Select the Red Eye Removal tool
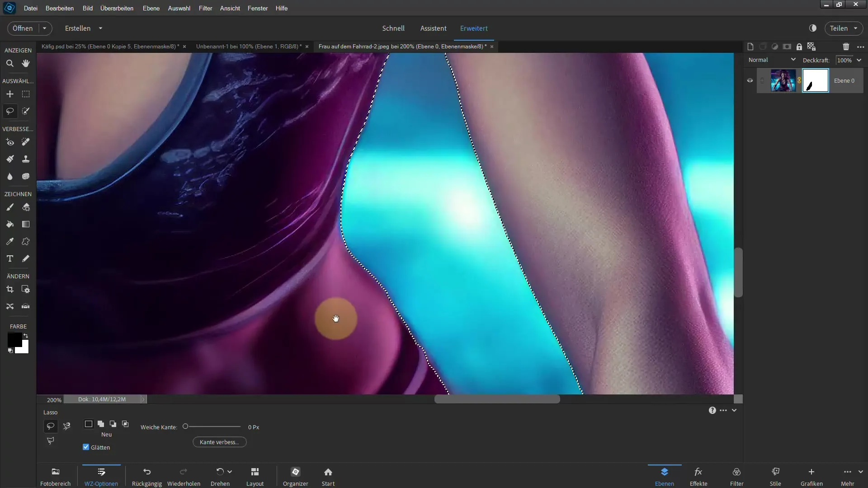This screenshot has width=868, height=488. [x=9, y=142]
